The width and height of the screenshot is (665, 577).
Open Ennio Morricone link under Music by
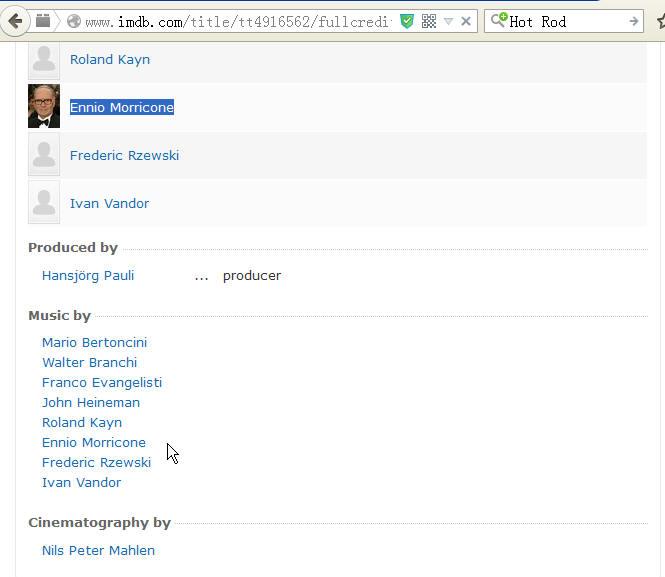(x=94, y=443)
